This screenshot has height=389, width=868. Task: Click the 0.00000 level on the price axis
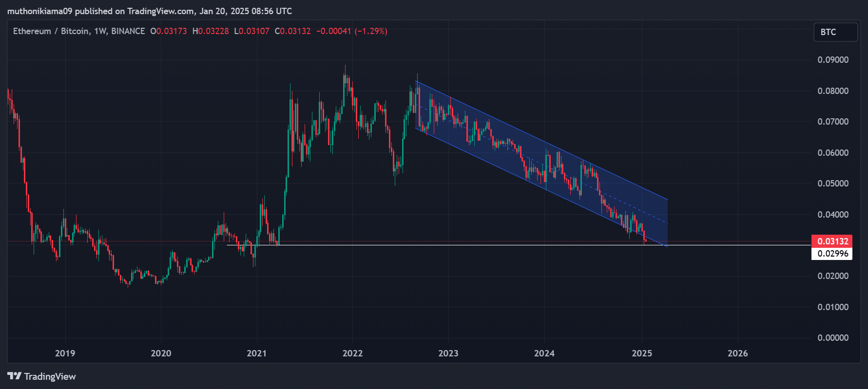point(832,338)
